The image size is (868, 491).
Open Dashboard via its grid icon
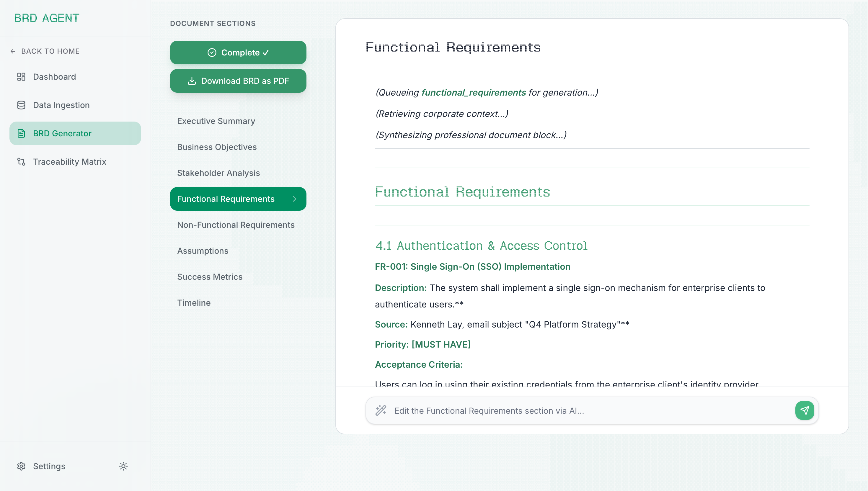(x=21, y=77)
